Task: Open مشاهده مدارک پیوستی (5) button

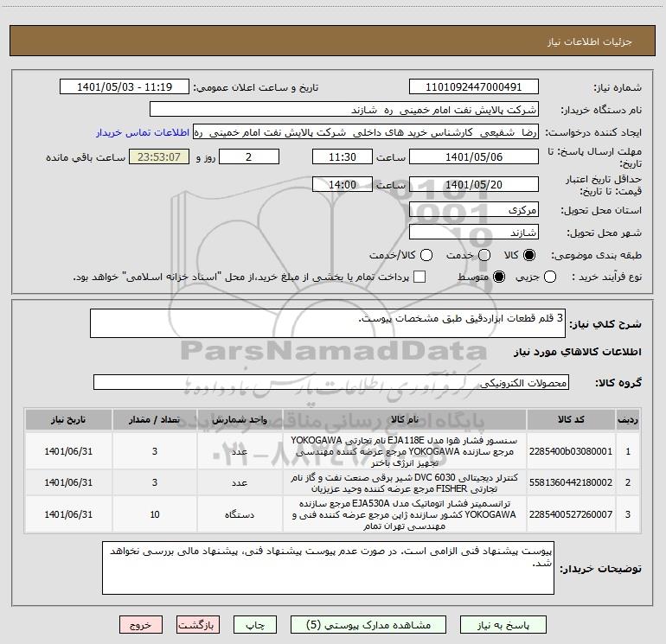Action: [x=368, y=625]
